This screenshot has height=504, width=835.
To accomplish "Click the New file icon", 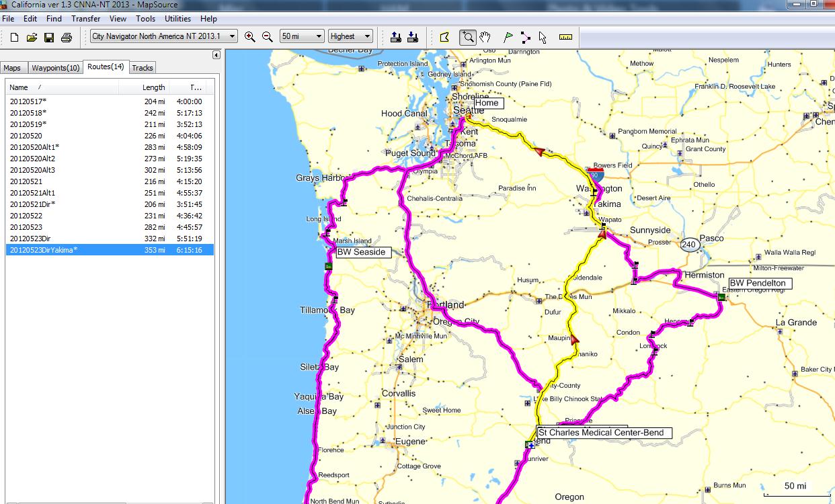I will click(14, 37).
